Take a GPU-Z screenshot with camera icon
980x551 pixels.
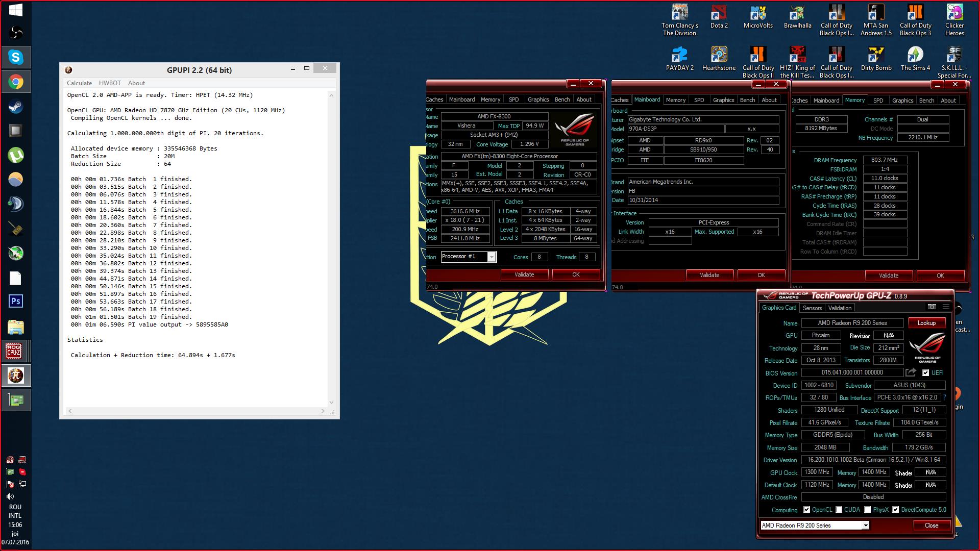[932, 307]
